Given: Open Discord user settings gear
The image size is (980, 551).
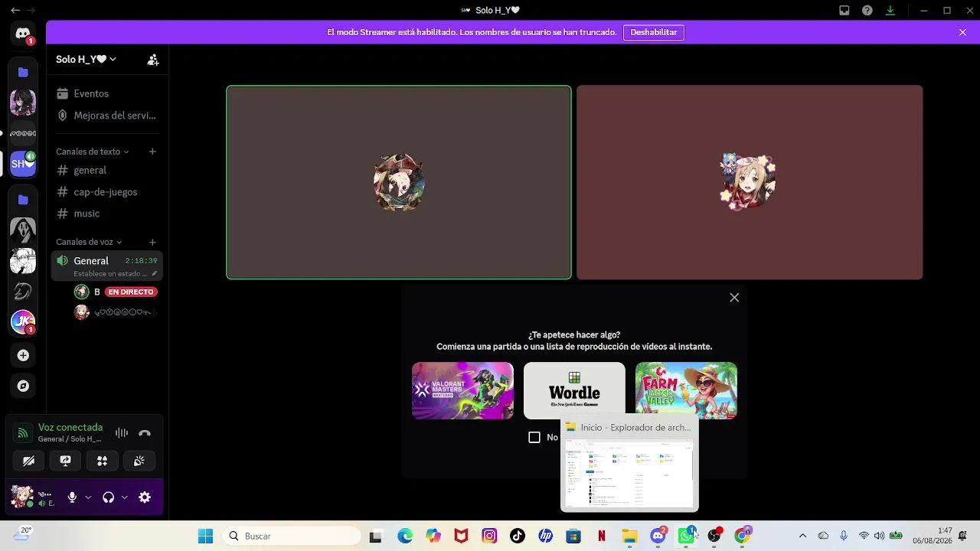Looking at the screenshot, I should [x=145, y=497].
